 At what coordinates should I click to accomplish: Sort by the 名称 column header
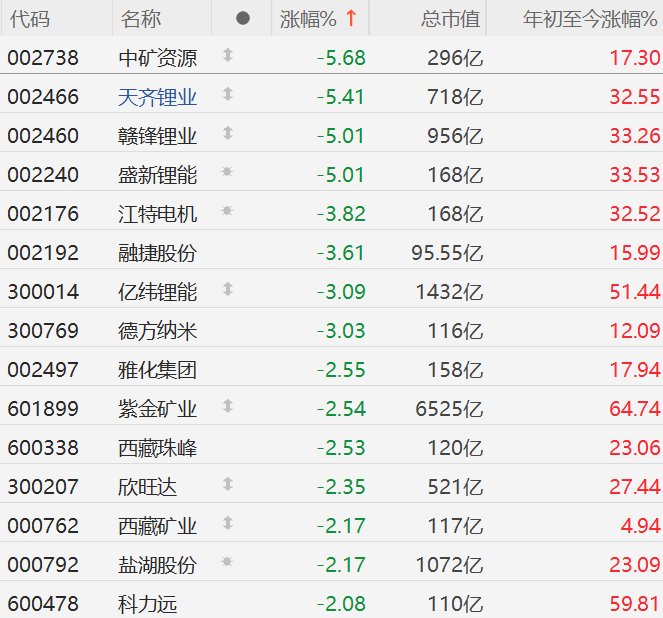pos(141,19)
